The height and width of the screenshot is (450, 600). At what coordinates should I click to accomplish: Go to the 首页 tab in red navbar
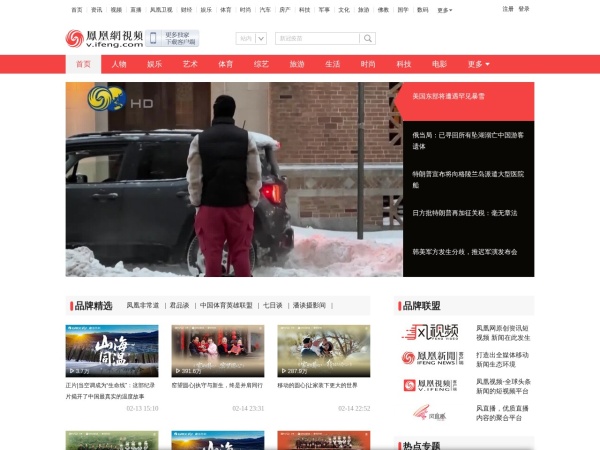[84, 64]
